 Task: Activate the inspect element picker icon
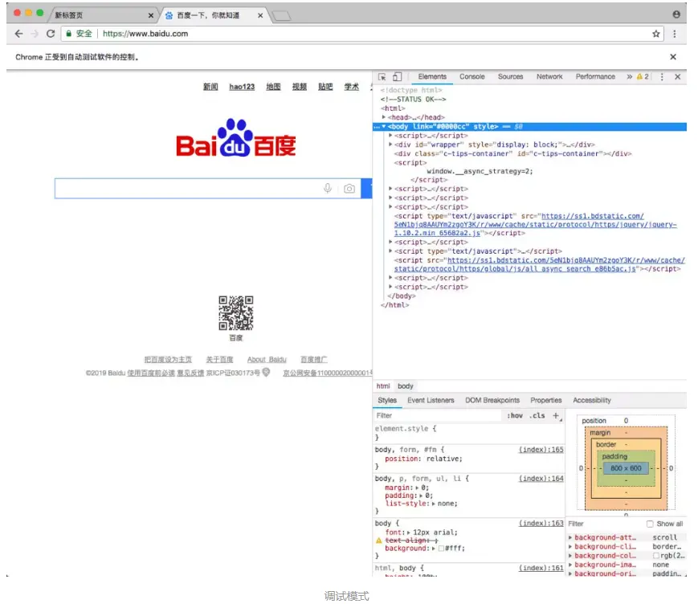[382, 76]
